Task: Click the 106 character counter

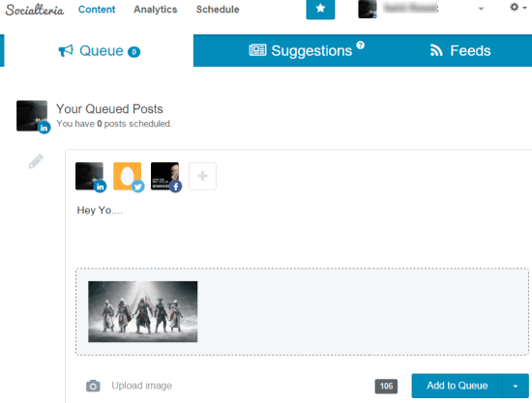Action: 386,386
